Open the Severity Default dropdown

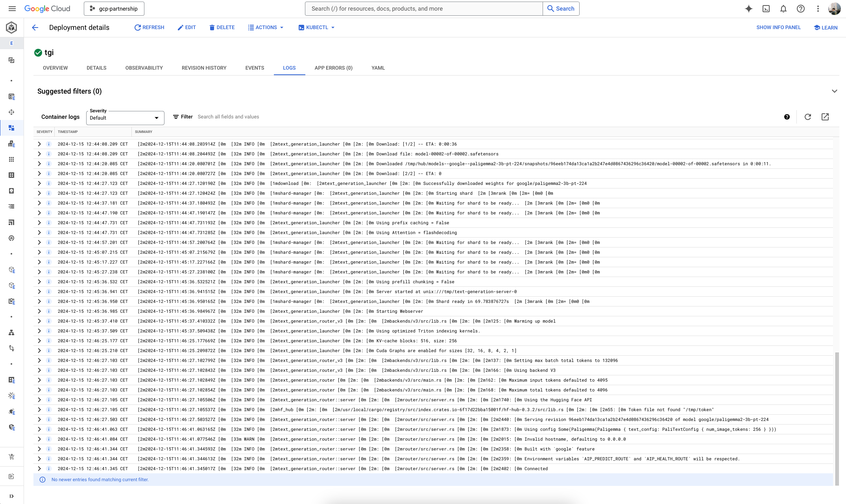(x=125, y=118)
